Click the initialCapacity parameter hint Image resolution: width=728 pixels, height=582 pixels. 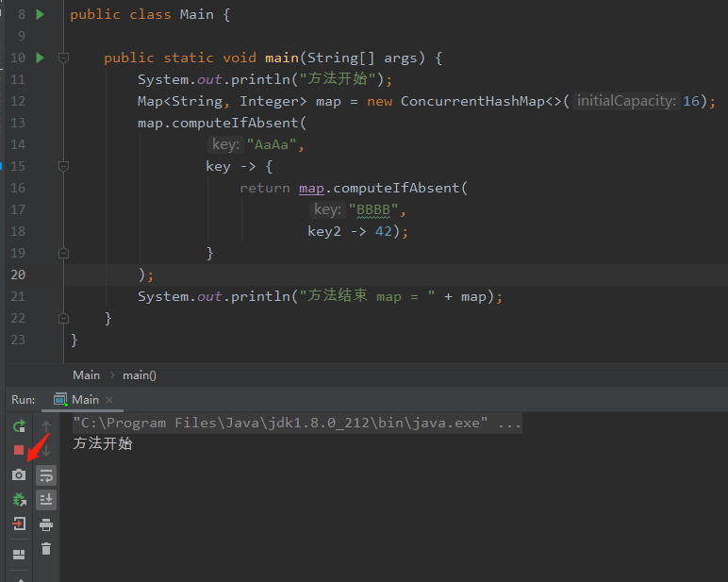pyautogui.click(x=626, y=101)
